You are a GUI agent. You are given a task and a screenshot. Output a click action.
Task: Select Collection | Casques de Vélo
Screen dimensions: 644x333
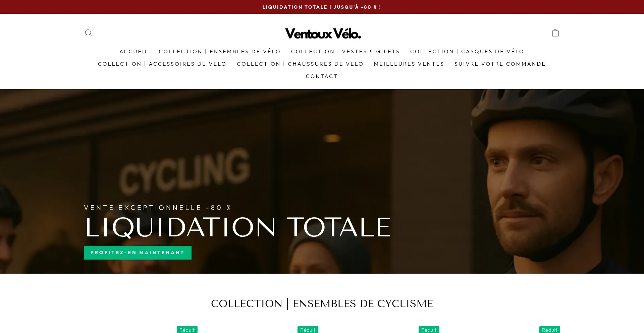pos(467,52)
